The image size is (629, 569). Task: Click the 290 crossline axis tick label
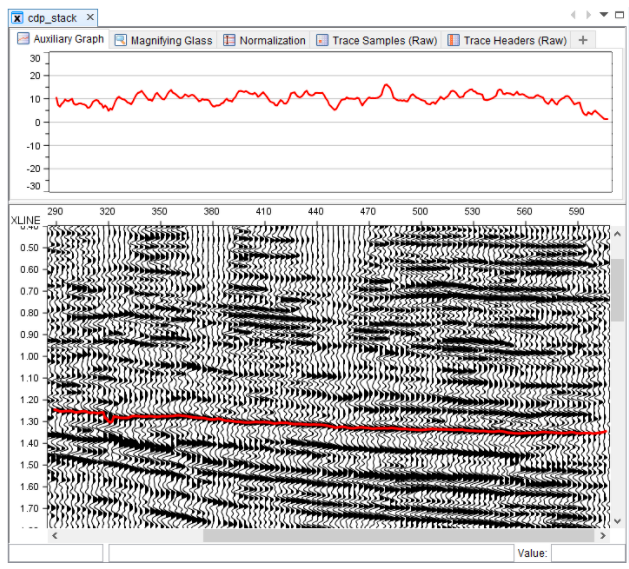click(x=55, y=211)
